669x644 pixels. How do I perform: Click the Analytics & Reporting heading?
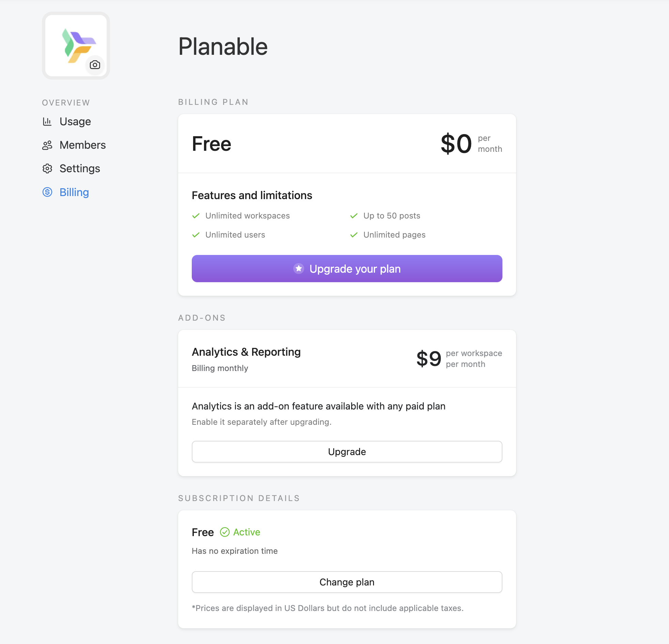click(246, 352)
